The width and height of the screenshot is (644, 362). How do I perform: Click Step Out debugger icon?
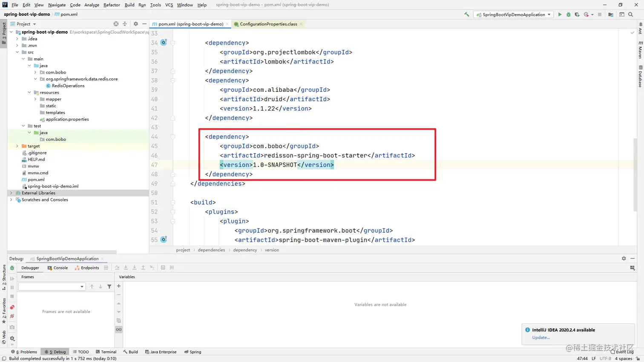(143, 268)
